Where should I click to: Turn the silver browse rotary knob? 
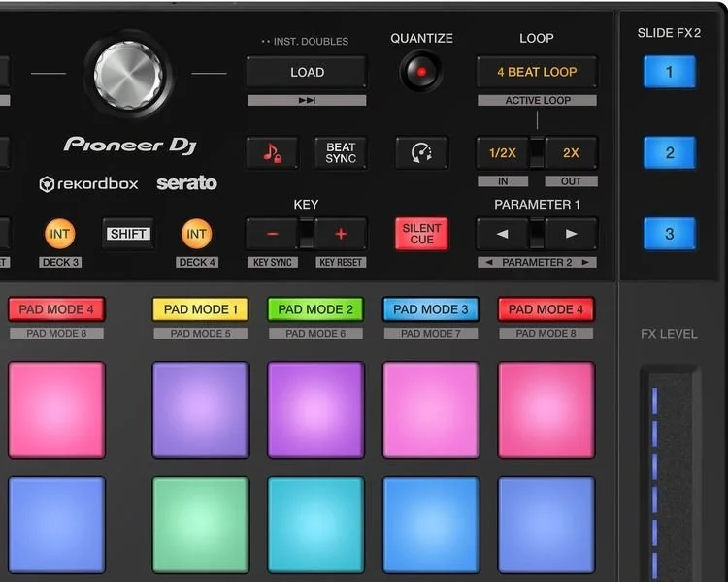(128, 73)
